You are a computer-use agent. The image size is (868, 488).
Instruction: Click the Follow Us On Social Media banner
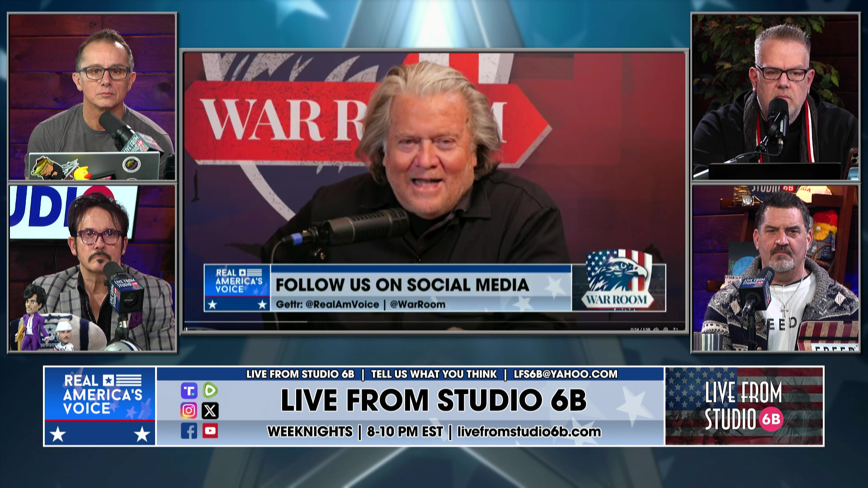402,285
